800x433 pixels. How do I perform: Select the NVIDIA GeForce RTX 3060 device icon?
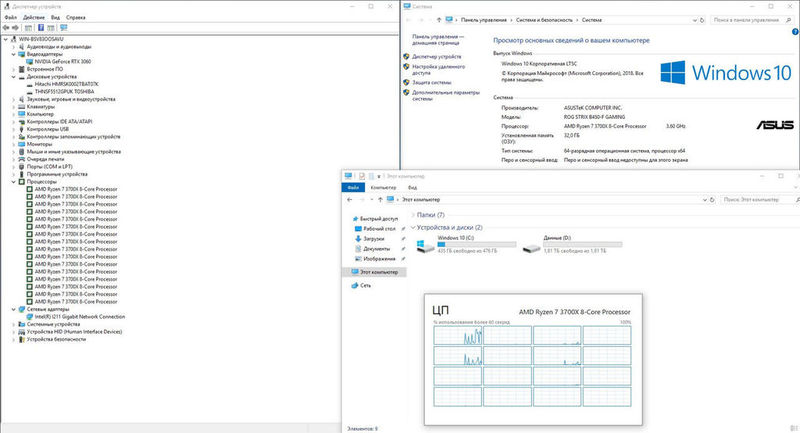[30, 61]
